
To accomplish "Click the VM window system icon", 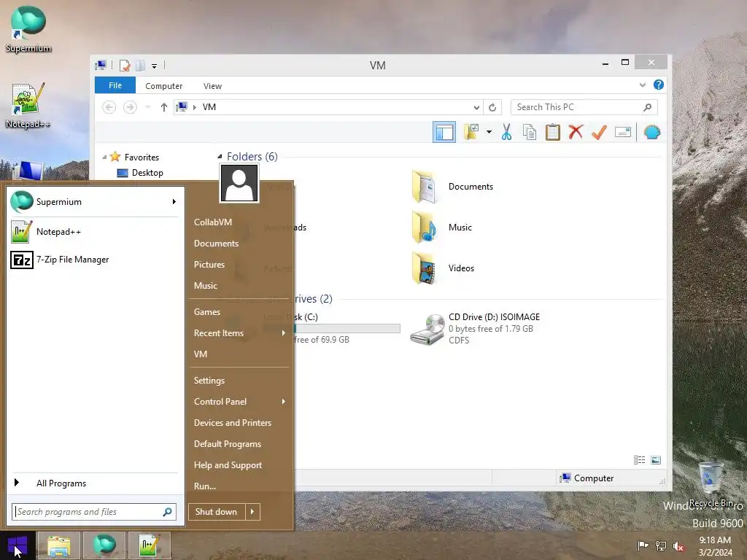I will (101, 65).
